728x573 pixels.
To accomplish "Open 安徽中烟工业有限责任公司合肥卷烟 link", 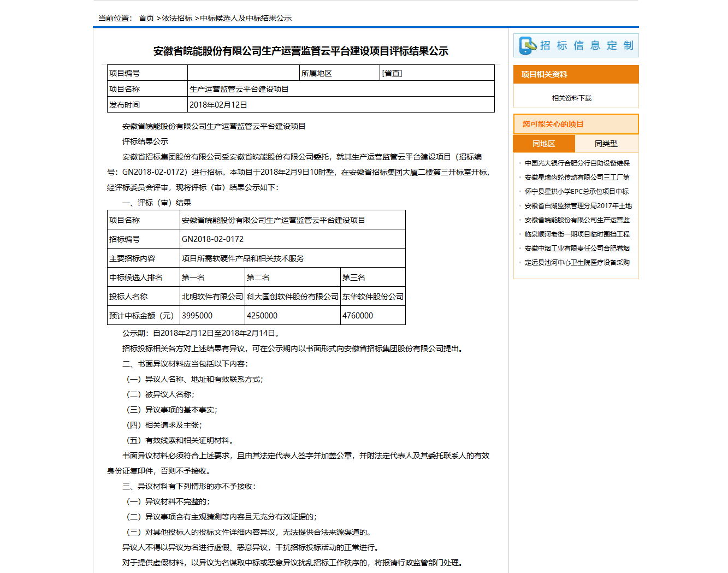I will click(577, 248).
